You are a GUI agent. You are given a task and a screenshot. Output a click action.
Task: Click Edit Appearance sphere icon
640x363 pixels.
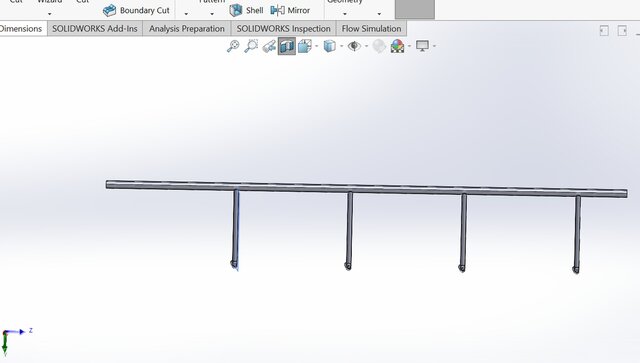tap(379, 46)
